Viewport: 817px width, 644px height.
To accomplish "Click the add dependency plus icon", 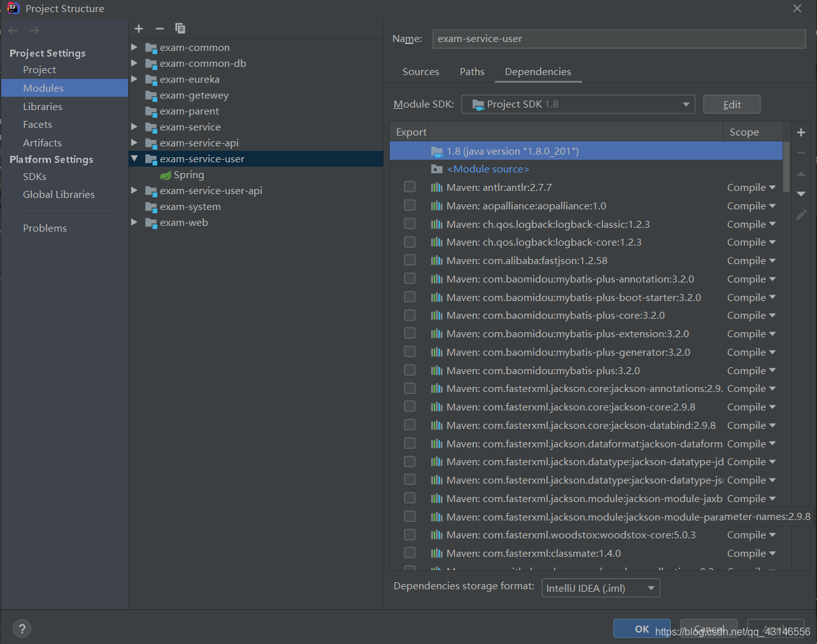I will 801,132.
